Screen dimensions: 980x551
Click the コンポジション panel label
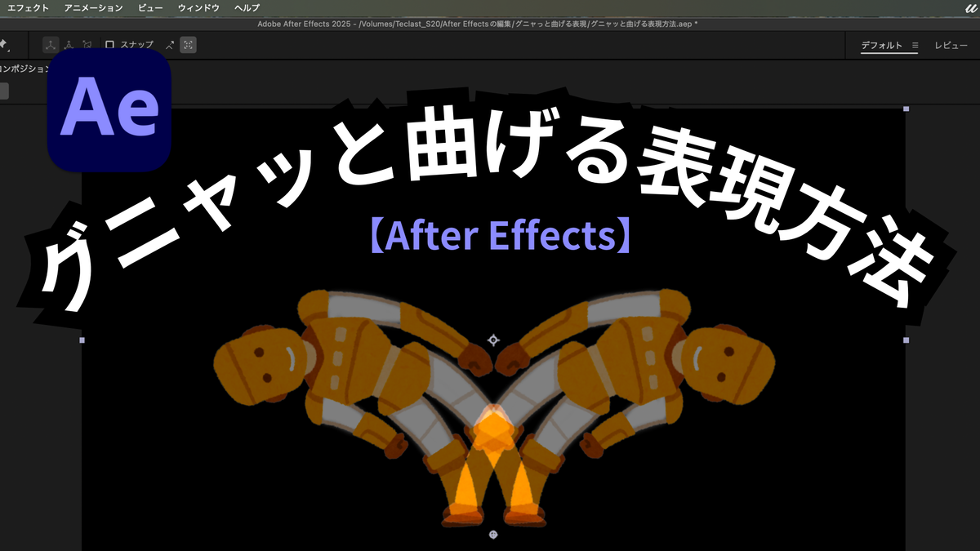[x=24, y=69]
